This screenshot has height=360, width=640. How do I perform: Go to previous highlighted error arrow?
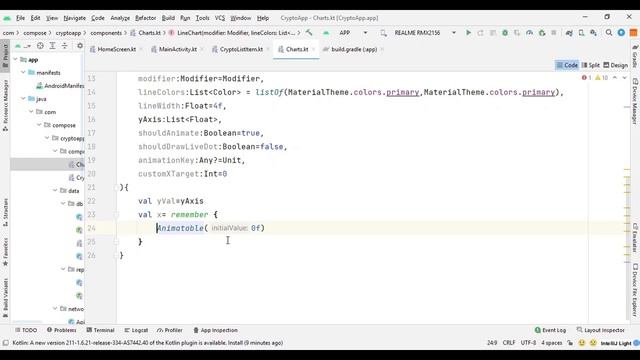(x=615, y=78)
